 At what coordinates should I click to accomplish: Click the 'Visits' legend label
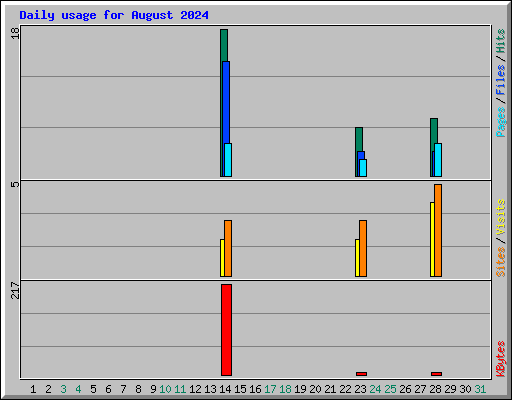click(501, 217)
